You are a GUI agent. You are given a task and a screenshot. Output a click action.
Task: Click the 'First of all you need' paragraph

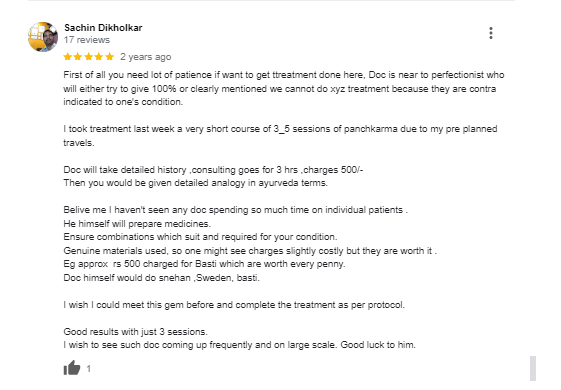[x=283, y=88]
